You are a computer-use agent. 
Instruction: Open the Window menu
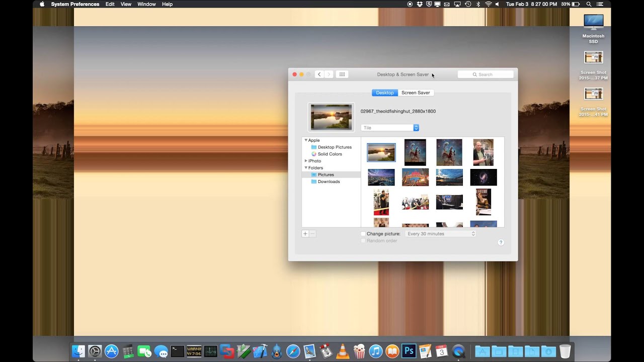(146, 4)
